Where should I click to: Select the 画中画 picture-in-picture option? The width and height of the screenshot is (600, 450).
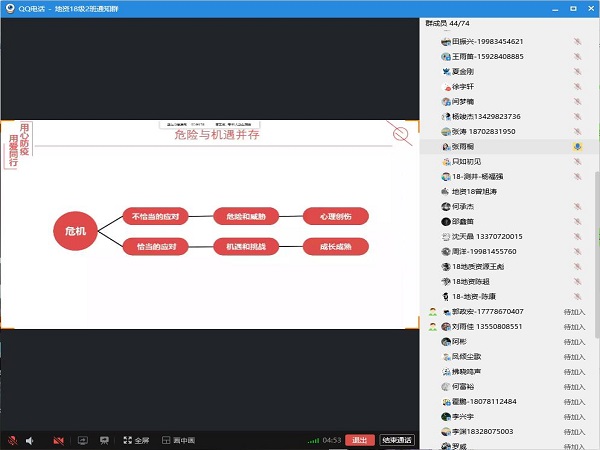pyautogui.click(x=178, y=440)
